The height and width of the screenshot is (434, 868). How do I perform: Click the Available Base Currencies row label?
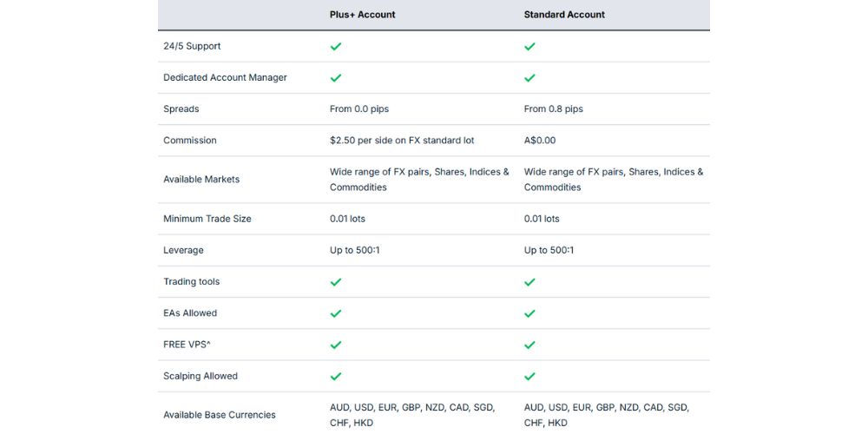point(220,415)
